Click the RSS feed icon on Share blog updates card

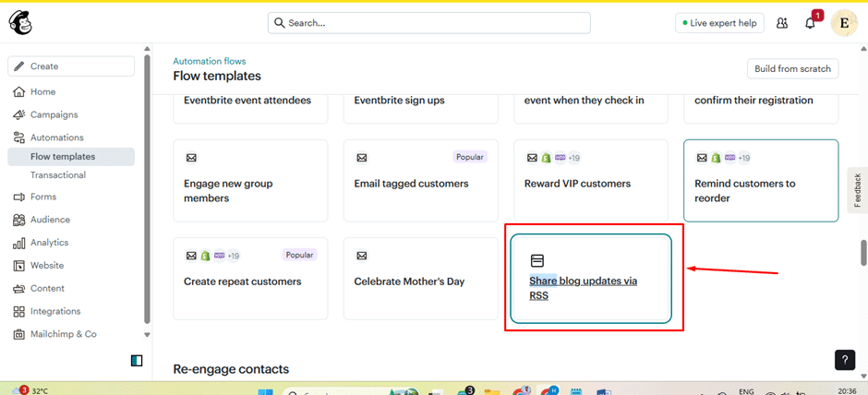(536, 260)
